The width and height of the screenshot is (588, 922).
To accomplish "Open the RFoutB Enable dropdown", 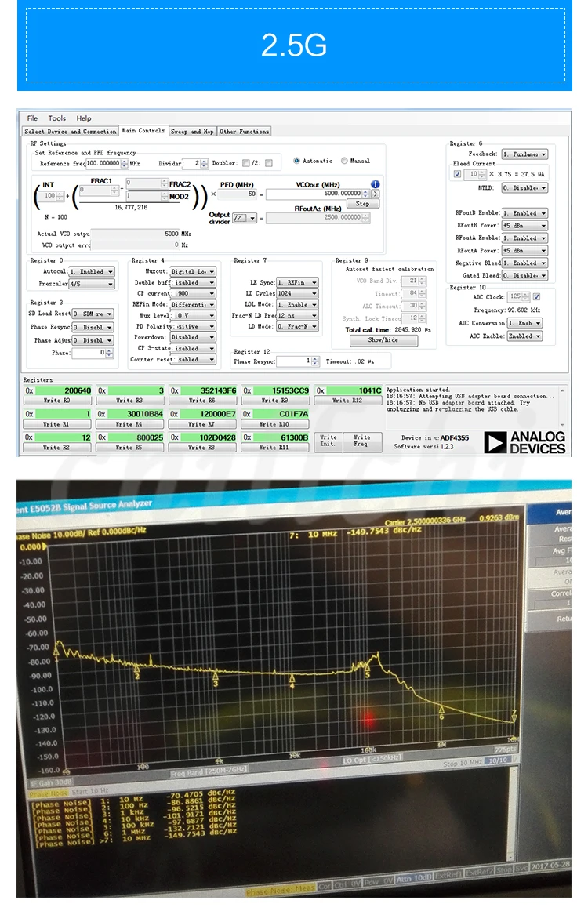I will [x=524, y=213].
